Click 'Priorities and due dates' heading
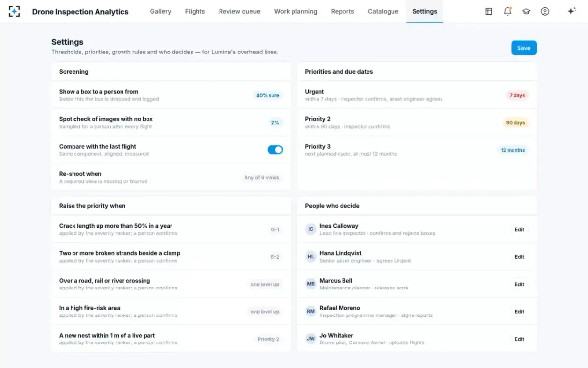588x368 pixels. click(339, 72)
